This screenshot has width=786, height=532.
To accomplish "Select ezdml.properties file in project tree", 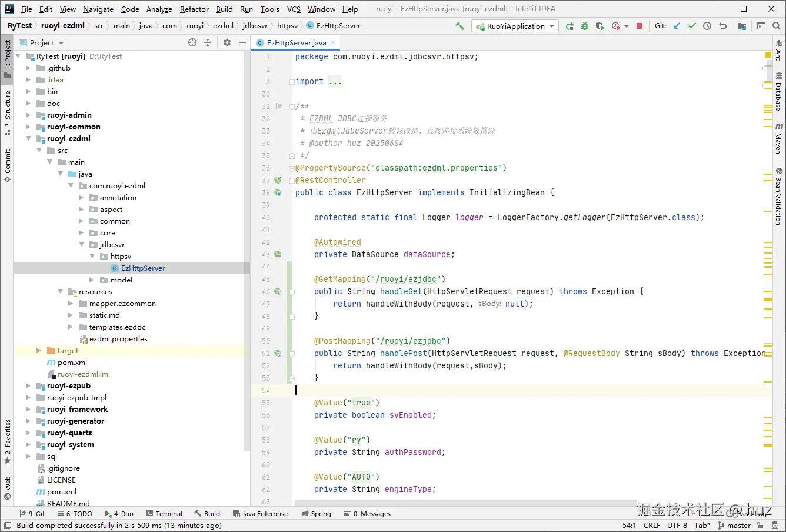I will click(x=118, y=339).
